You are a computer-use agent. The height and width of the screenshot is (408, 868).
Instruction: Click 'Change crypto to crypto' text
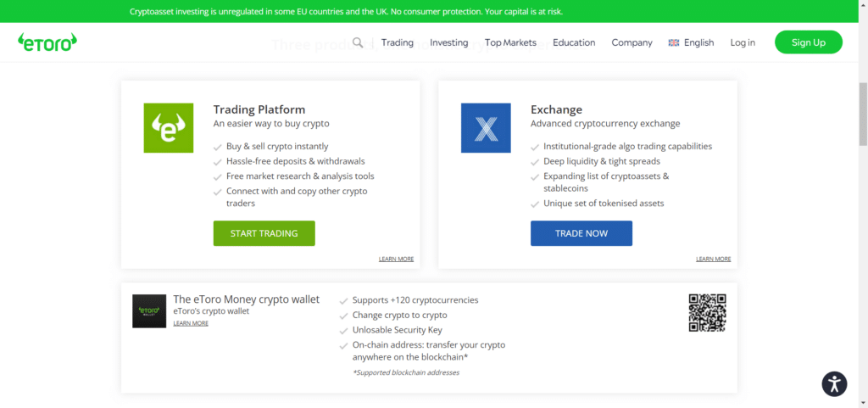pos(400,315)
